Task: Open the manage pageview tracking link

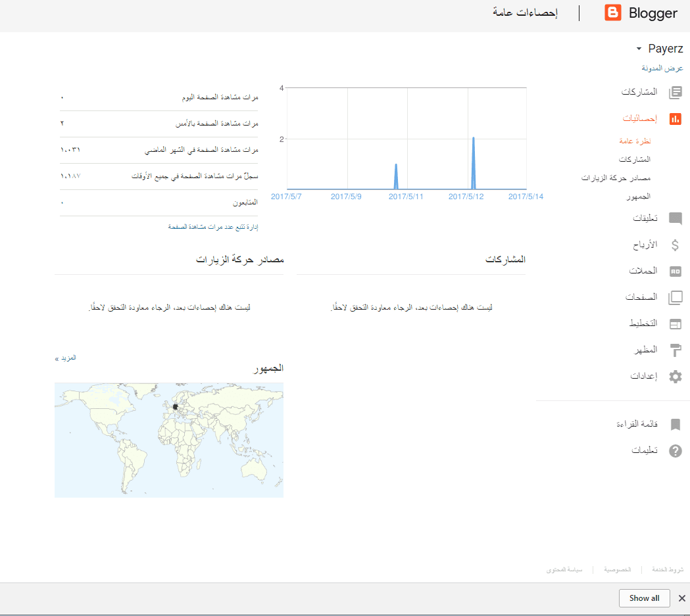Action: (213, 227)
